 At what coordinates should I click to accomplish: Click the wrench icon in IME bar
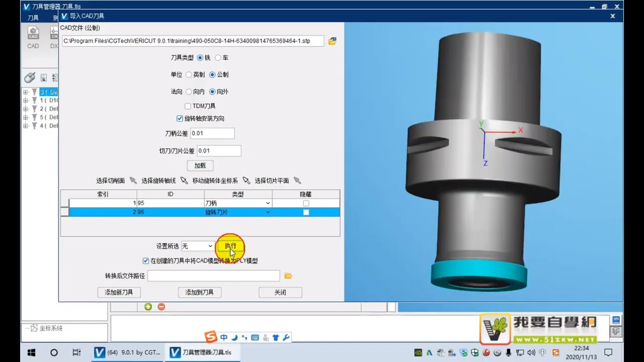coord(286,337)
